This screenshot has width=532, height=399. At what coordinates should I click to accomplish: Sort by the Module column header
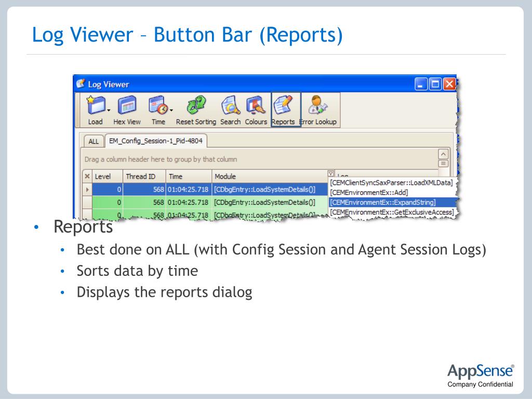click(270, 177)
